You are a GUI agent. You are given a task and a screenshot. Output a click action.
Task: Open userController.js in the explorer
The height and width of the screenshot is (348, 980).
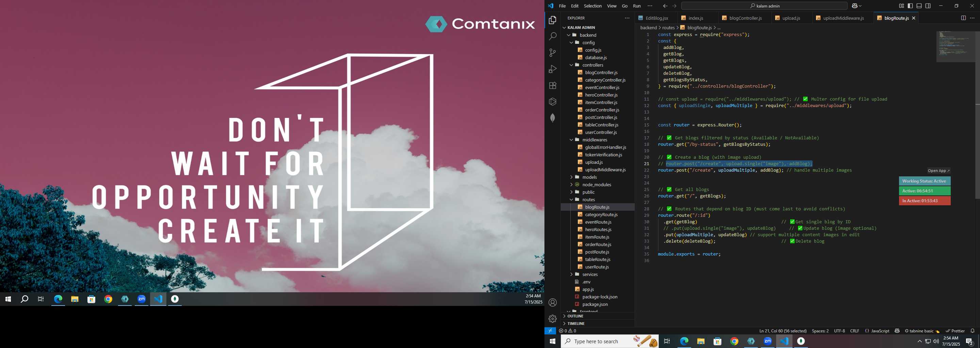(x=601, y=132)
